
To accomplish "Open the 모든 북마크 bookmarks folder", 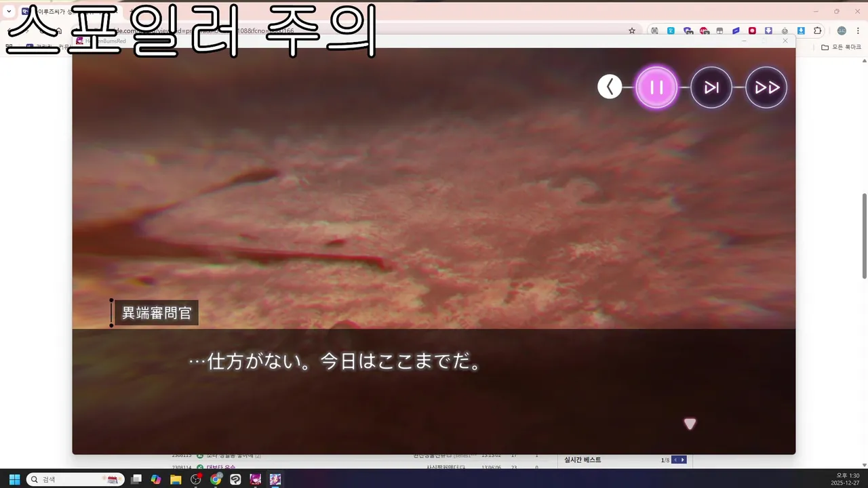I will coord(841,47).
